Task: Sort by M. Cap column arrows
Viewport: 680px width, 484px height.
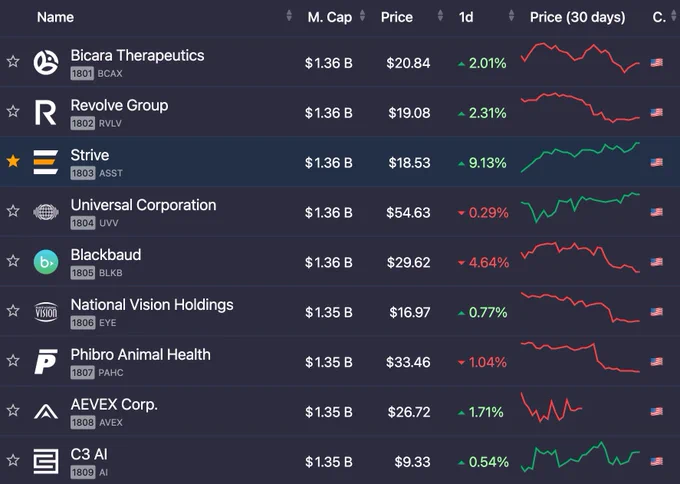Action: [363, 16]
